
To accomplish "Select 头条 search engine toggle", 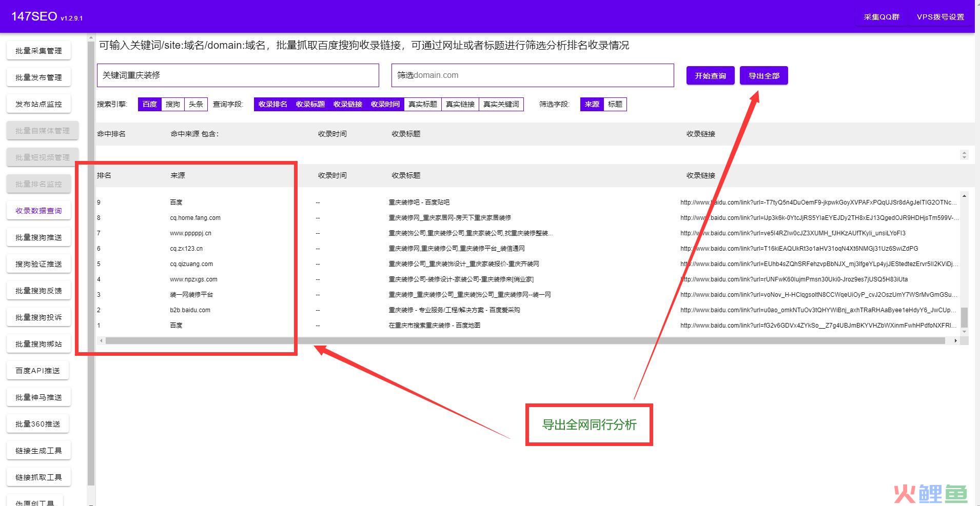I will click(x=196, y=104).
